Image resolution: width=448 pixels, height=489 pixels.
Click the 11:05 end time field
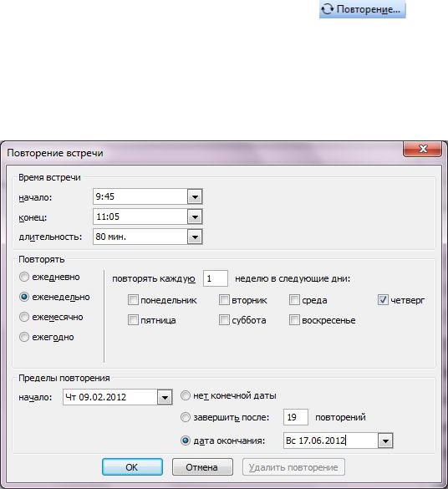[x=140, y=216]
